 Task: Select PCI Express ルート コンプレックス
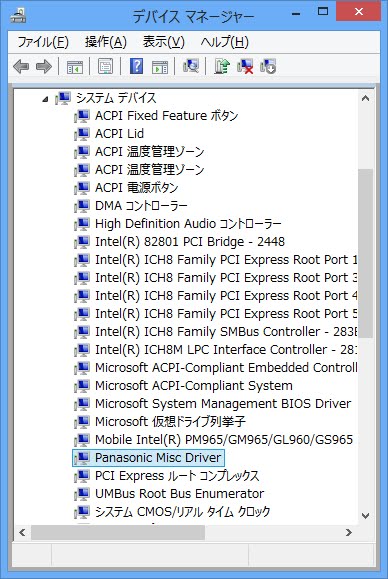pos(177,476)
